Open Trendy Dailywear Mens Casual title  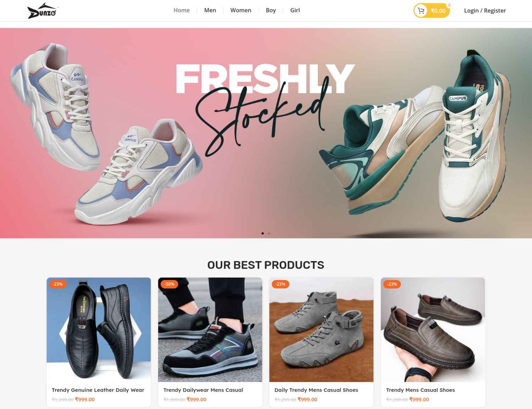203,390
